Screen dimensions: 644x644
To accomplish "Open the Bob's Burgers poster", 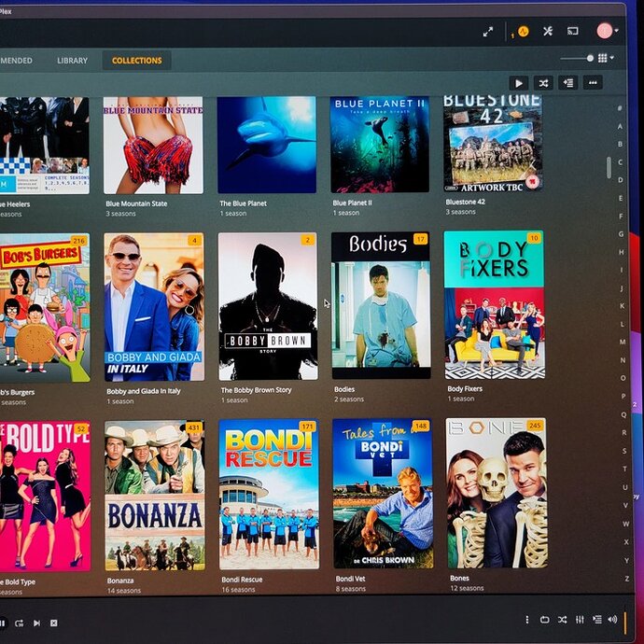I will (x=45, y=308).
